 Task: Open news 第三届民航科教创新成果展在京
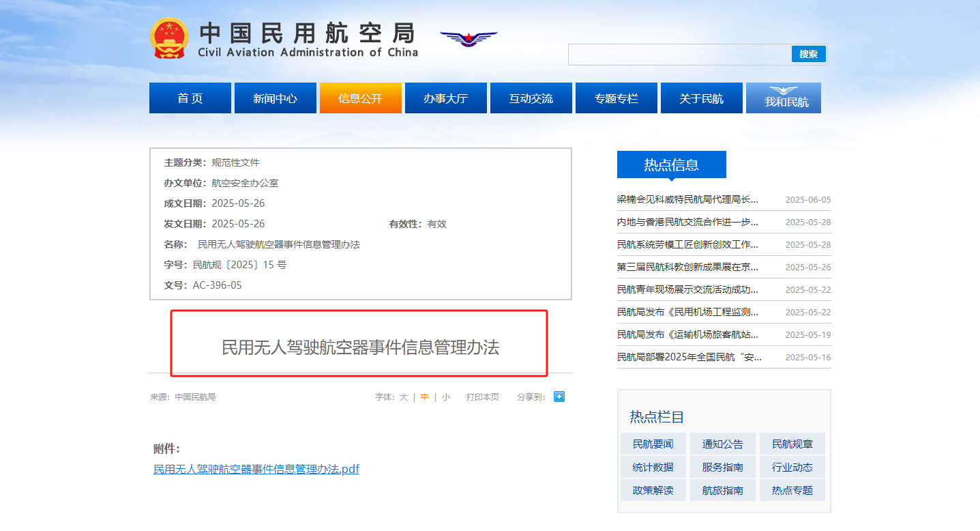click(687, 267)
